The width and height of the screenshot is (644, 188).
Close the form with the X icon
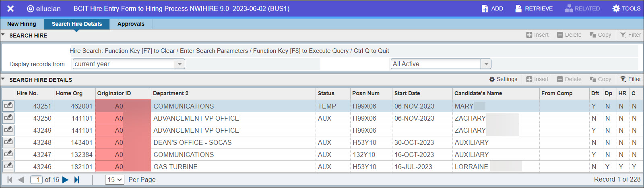coord(10,8)
